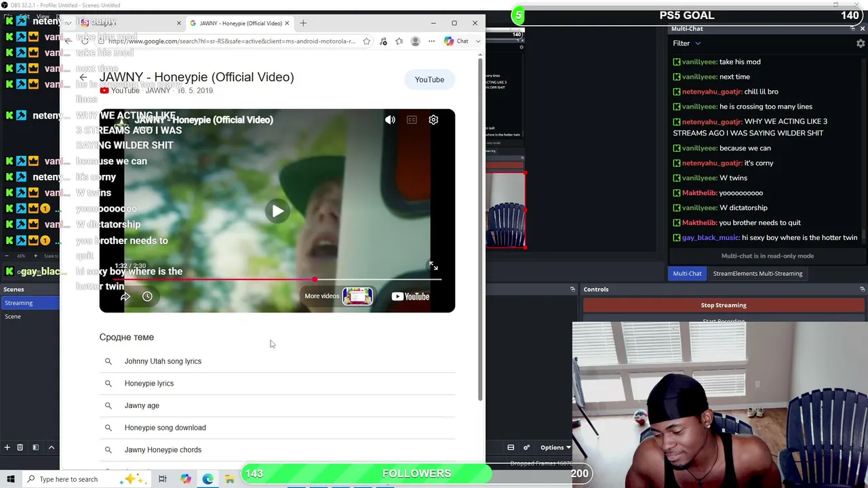Screen dimensions: 868x488
Task: Mute the video with the speaker icon
Action: click(x=390, y=120)
